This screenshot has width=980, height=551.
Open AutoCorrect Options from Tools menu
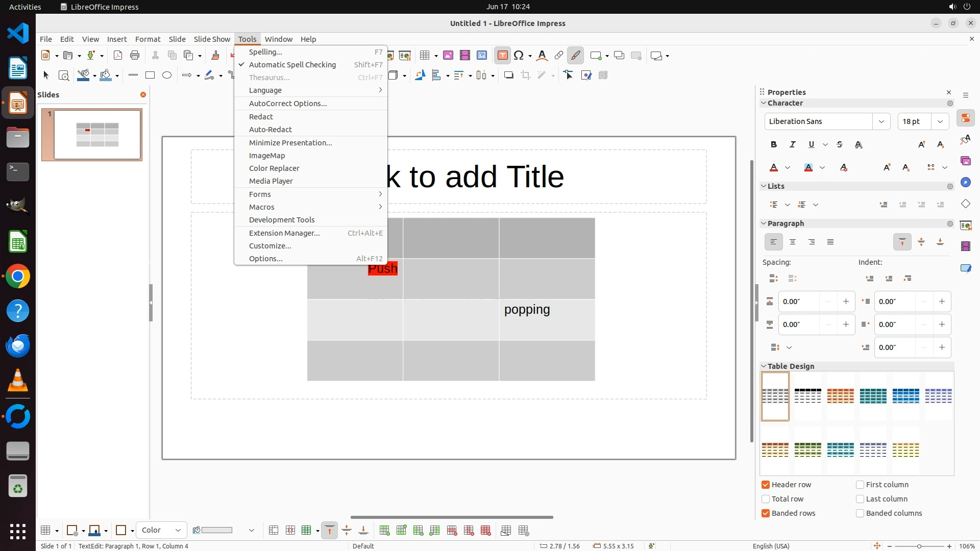pos(288,104)
